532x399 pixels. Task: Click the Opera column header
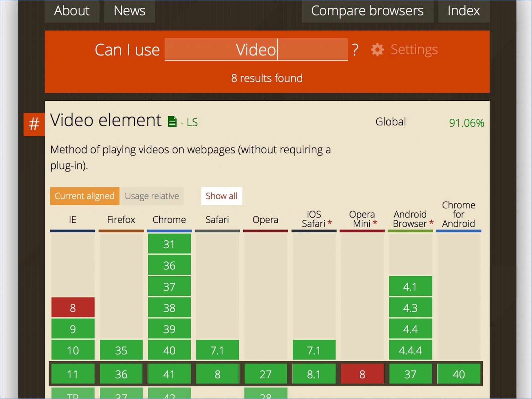pyautogui.click(x=265, y=220)
